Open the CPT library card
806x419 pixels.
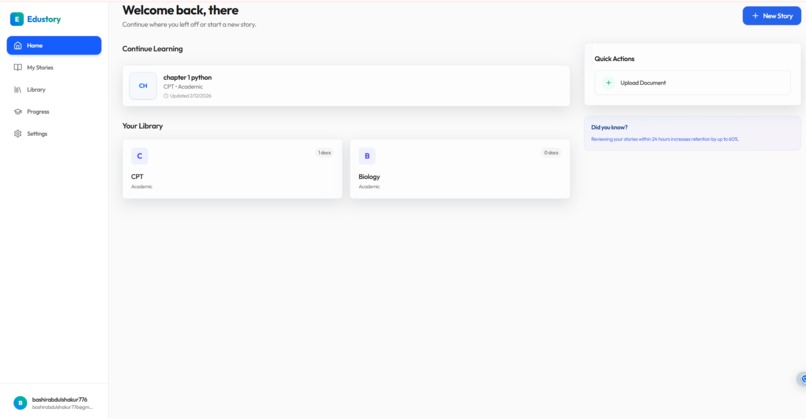pos(232,169)
